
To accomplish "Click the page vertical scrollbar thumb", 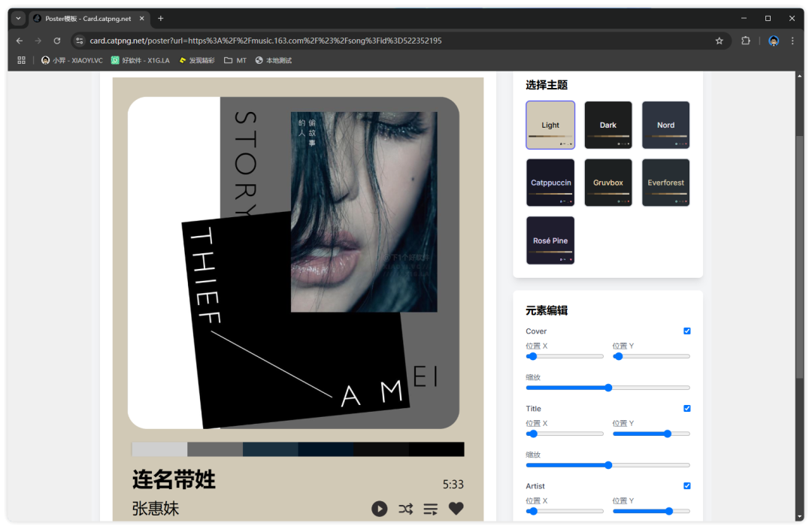I will tap(799, 257).
